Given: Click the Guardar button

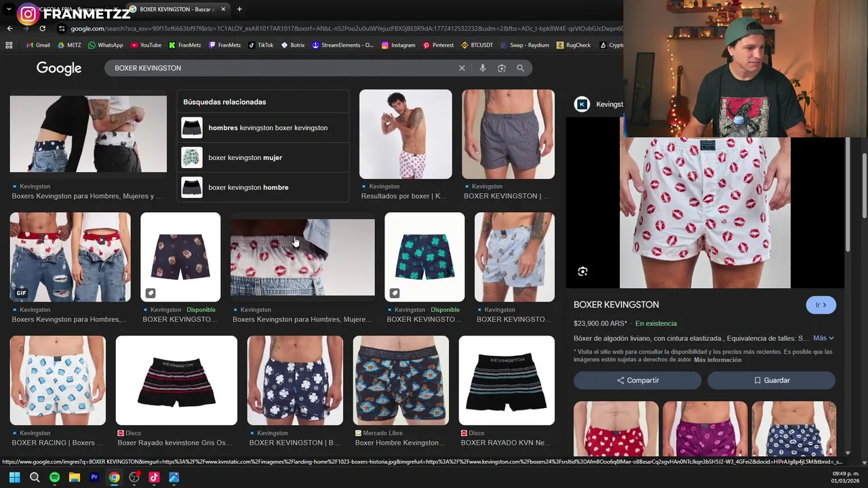Looking at the screenshot, I should (772, 380).
